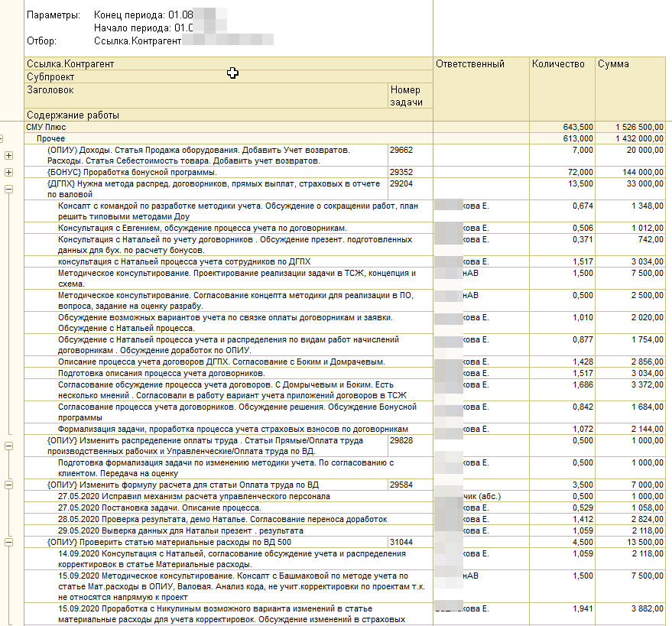Viewport: 672px width, 626px height.
Task: Click the Количество column header
Action: click(x=562, y=89)
